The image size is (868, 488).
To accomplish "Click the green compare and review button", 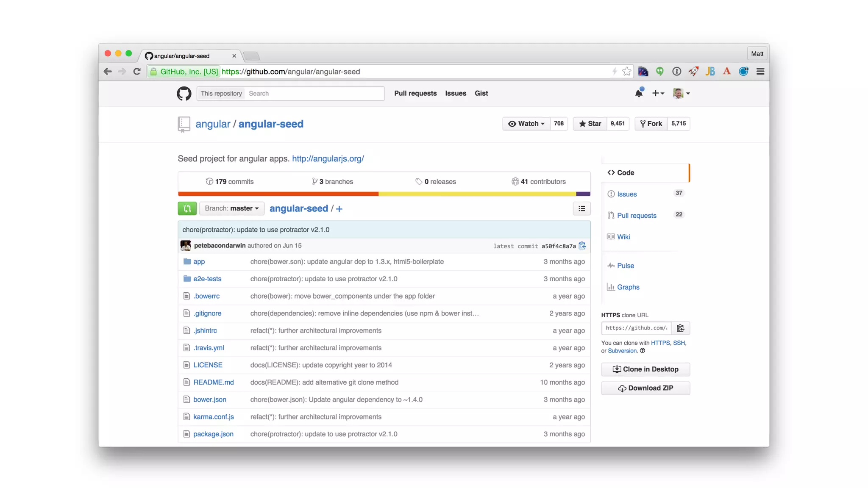I will (187, 208).
